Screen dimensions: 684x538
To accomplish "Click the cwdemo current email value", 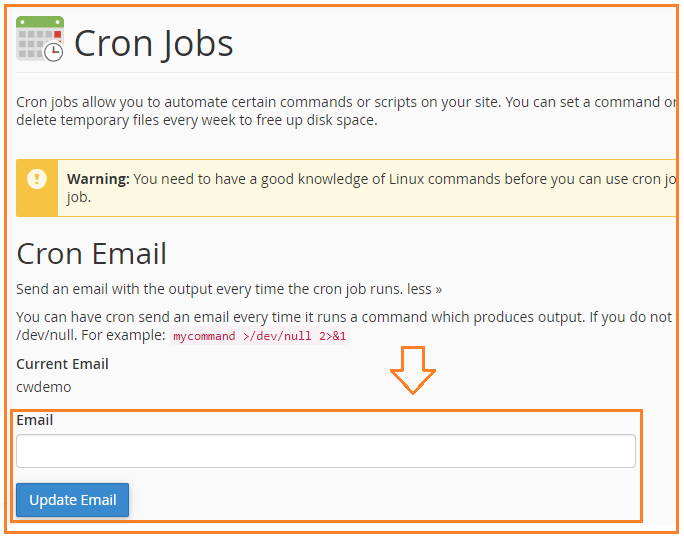I will (x=44, y=387).
